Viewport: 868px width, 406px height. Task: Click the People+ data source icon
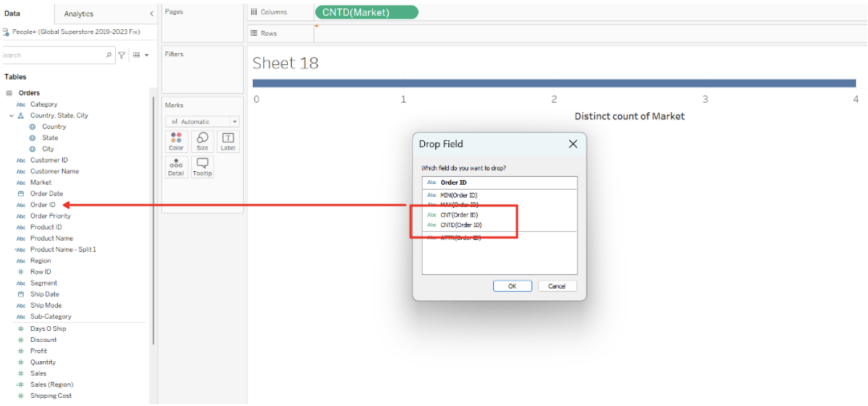point(6,32)
